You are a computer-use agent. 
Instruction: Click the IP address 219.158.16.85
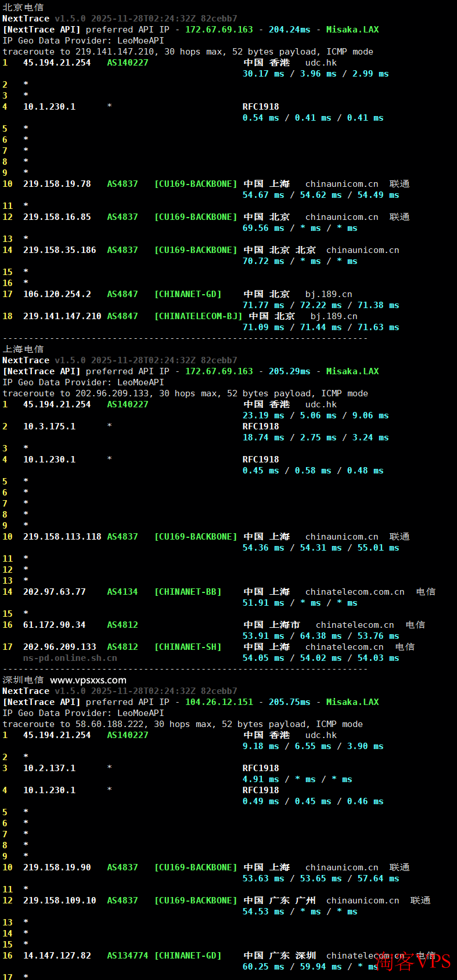pyautogui.click(x=57, y=217)
